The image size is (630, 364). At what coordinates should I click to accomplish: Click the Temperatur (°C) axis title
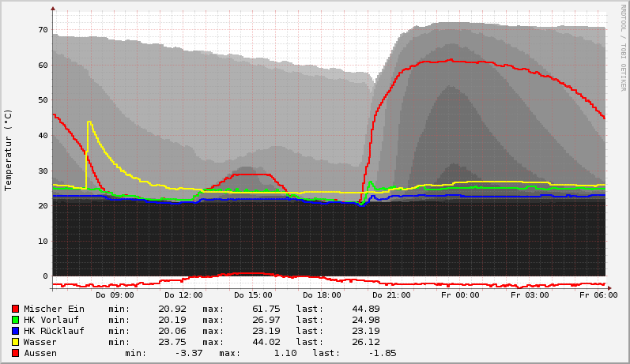(9, 150)
